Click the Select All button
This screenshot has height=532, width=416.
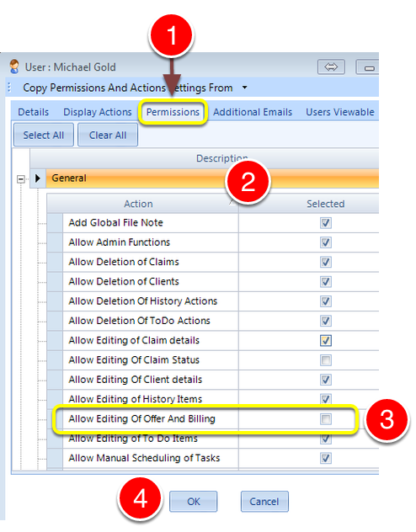[x=44, y=135]
